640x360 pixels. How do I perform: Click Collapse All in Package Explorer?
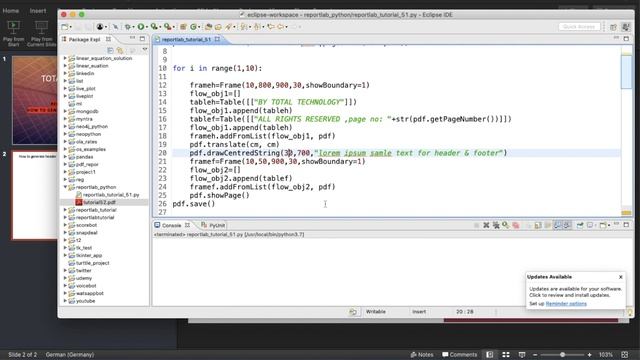[x=110, y=50]
